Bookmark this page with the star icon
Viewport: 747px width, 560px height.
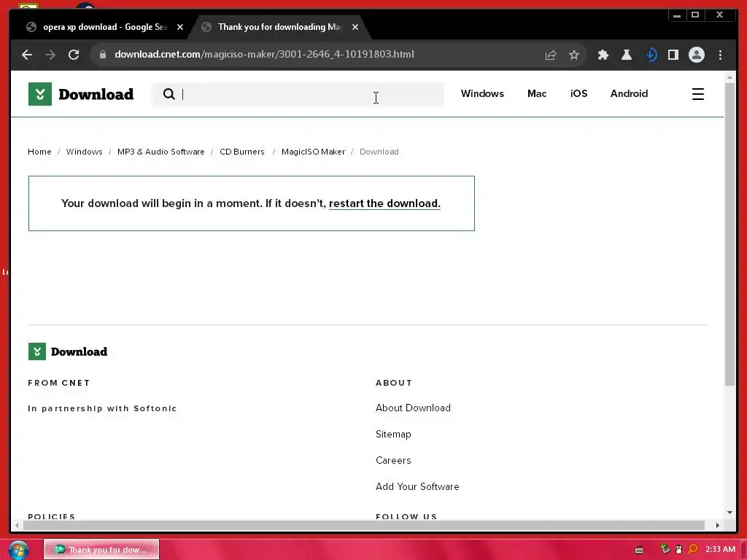point(574,55)
